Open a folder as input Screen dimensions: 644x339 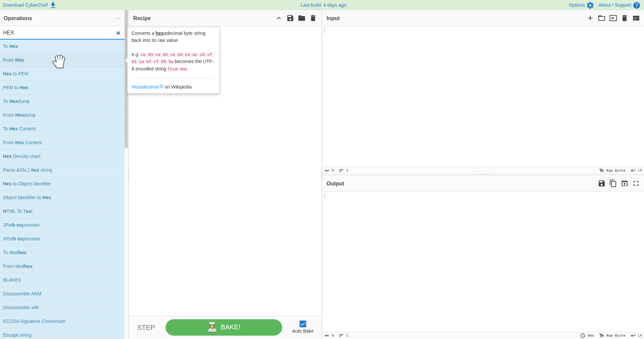602,18
